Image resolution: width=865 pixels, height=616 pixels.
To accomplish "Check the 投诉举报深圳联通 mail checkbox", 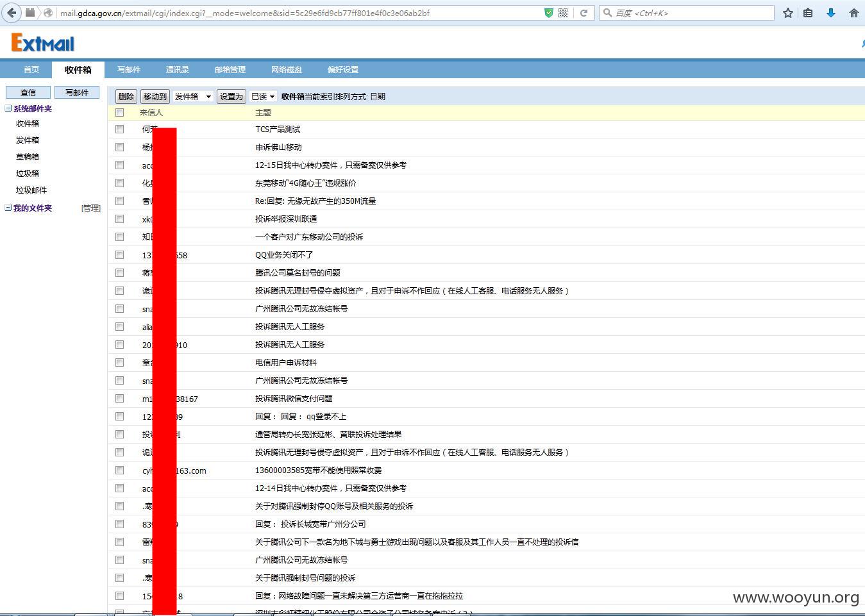I will tap(119, 219).
